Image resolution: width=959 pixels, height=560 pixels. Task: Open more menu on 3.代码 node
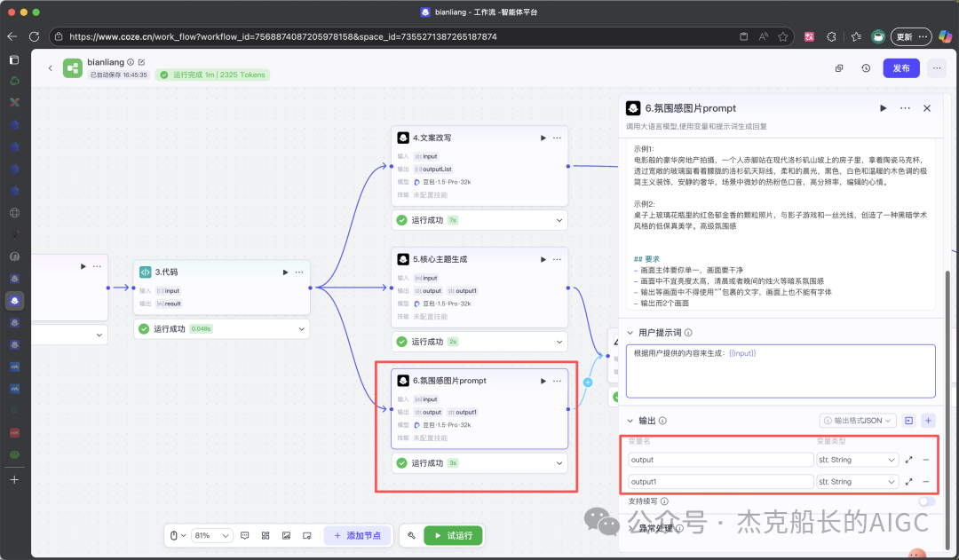click(299, 272)
